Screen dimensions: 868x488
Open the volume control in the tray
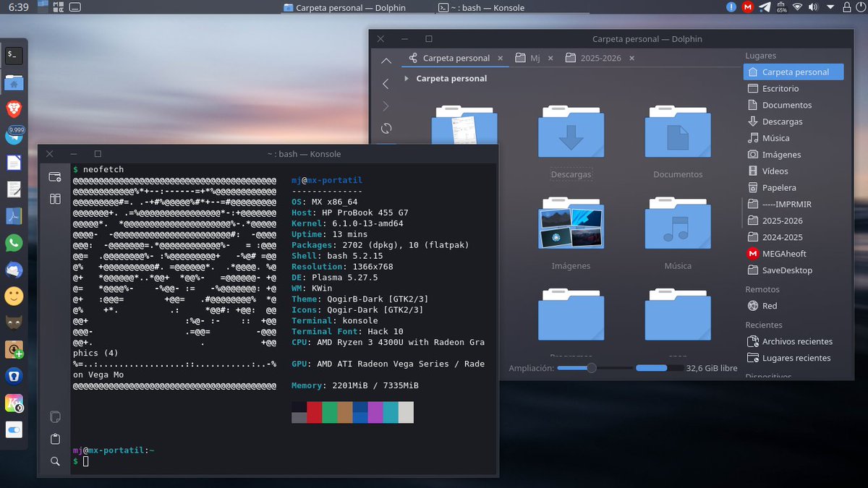[x=814, y=7]
